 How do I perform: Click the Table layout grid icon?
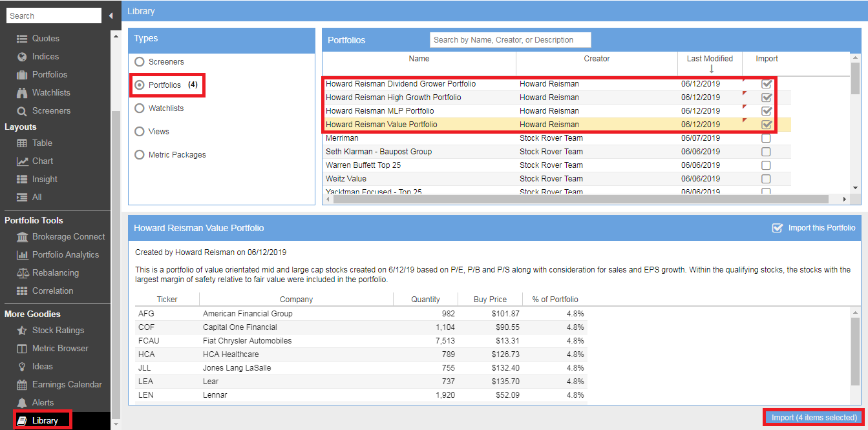click(x=22, y=143)
